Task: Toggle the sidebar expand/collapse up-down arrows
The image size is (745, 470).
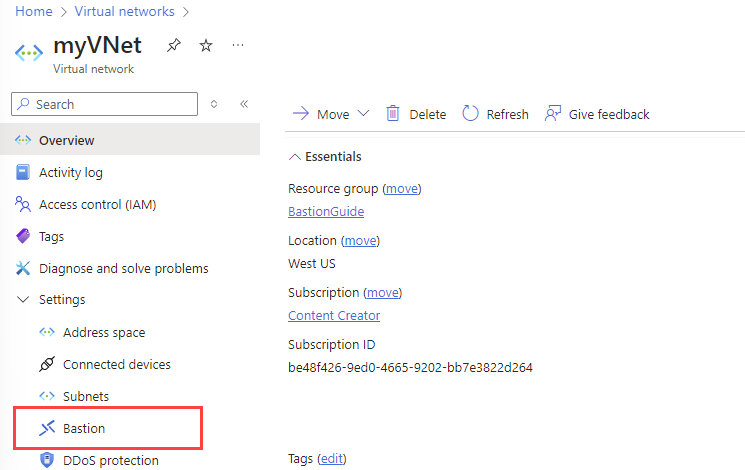Action: tap(214, 104)
